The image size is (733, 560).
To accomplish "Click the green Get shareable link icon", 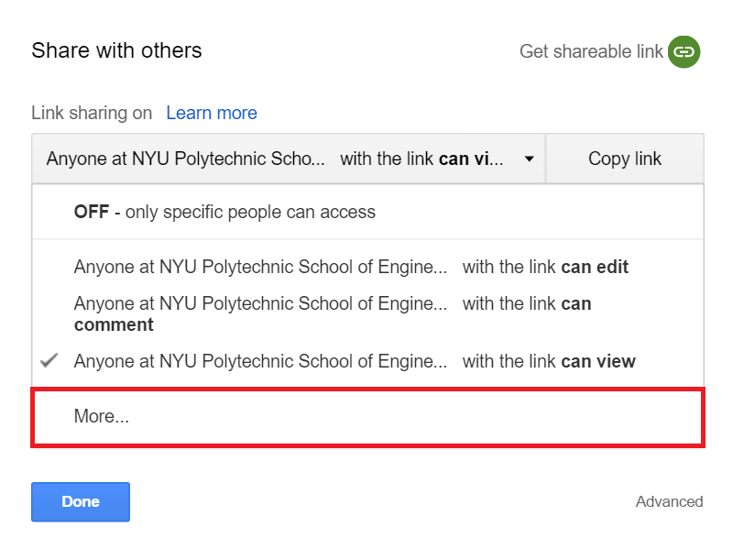I will [684, 52].
